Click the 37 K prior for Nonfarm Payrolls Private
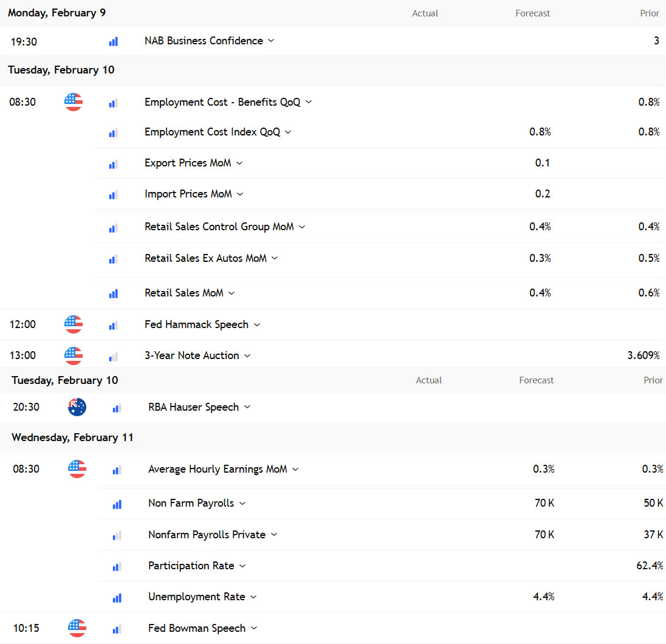This screenshot has width=666, height=644. click(654, 535)
